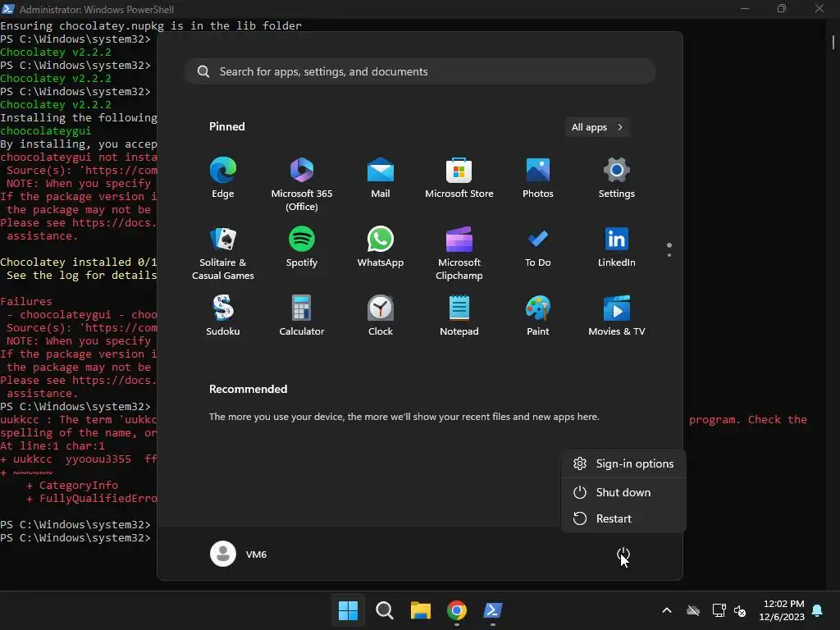Go to next pinned apps page dots
840x630 pixels.
(669, 250)
